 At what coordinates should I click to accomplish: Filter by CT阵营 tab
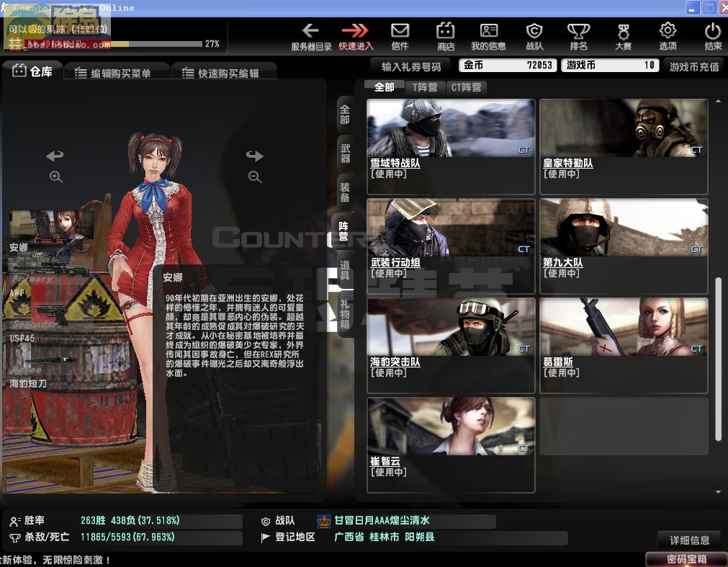466,87
